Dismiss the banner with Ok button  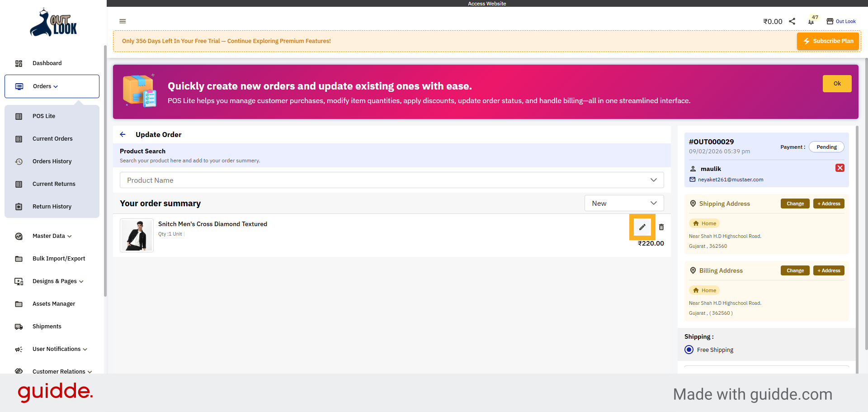point(837,84)
